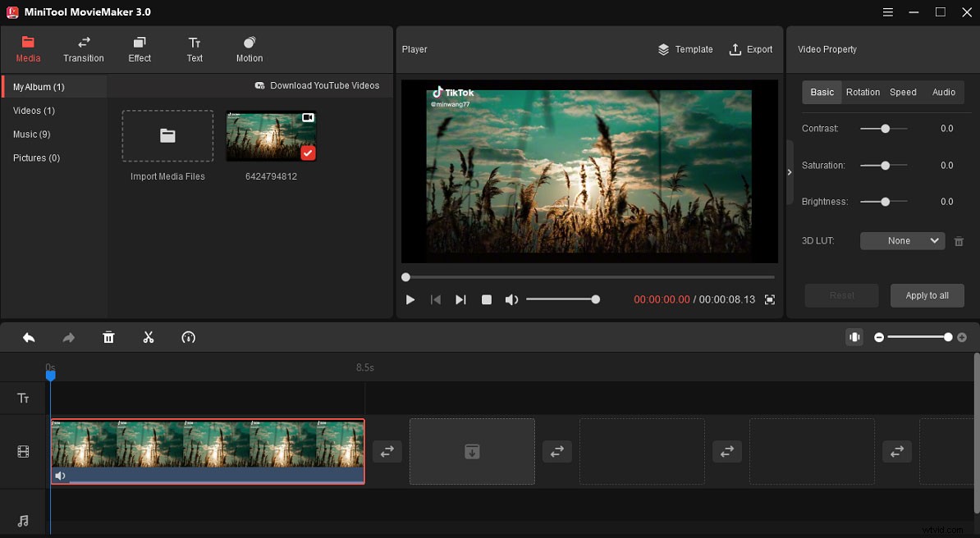
Task: Open the Motion panel
Action: click(249, 48)
